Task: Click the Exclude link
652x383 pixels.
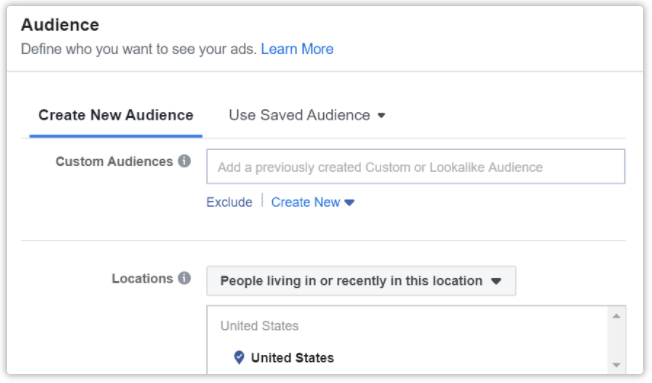Action: [x=229, y=202]
